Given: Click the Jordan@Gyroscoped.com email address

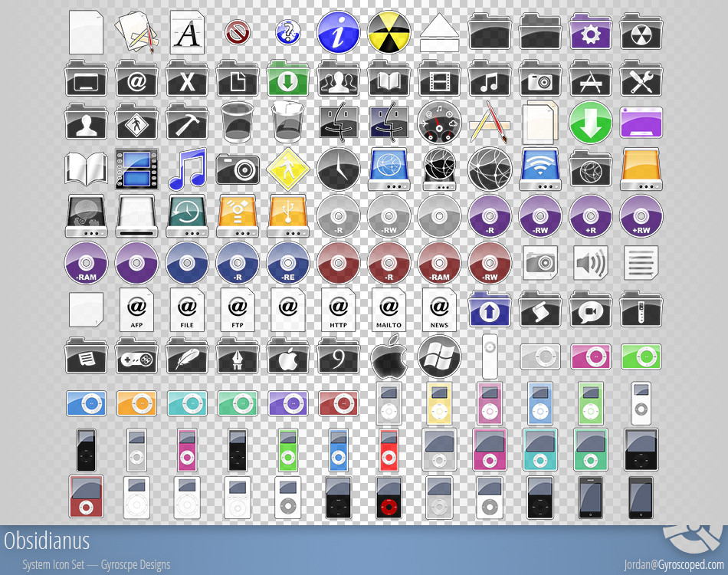Looking at the screenshot, I should 674,564.
